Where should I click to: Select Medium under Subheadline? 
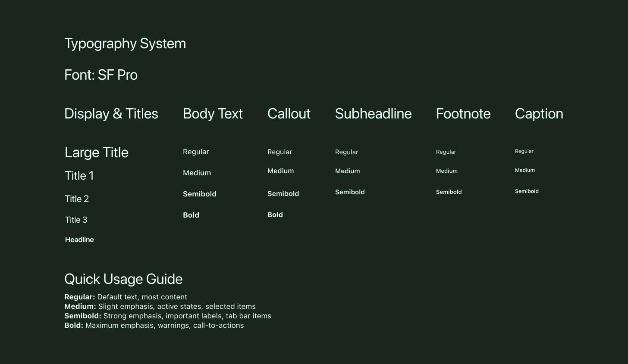point(347,171)
